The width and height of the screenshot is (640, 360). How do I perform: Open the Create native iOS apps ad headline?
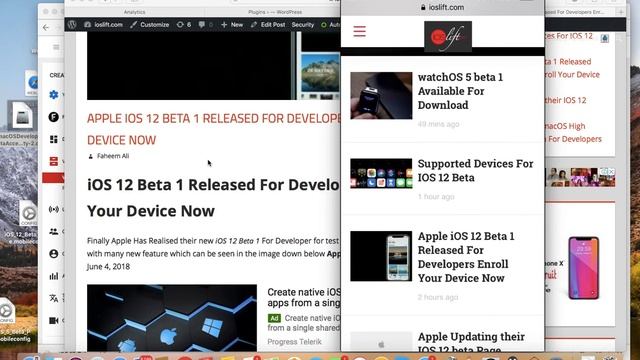coord(304,297)
